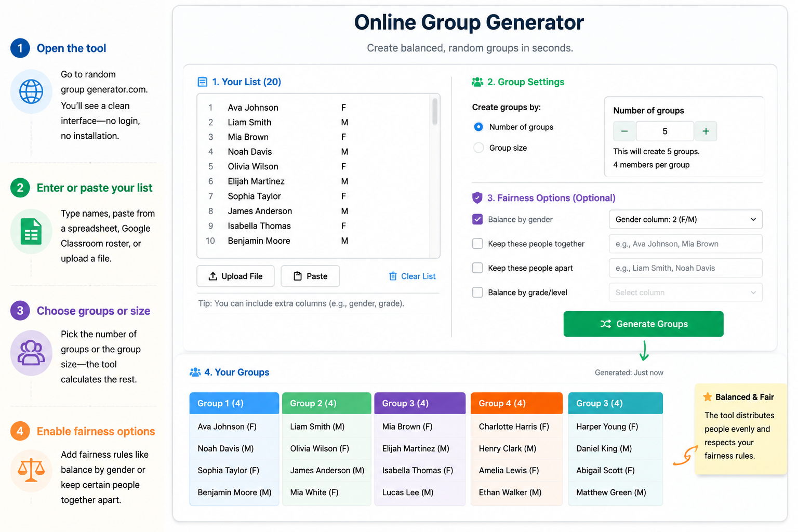
Task: Click the keep apart names input field
Action: coord(685,268)
